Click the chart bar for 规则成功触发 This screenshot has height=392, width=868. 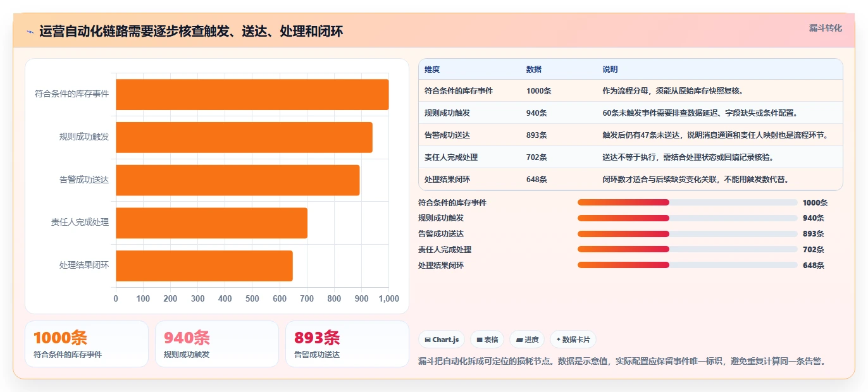[x=244, y=137]
